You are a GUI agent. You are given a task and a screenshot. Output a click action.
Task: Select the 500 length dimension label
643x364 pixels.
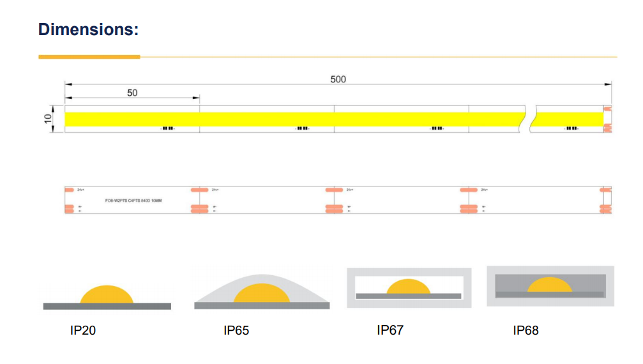pos(338,79)
